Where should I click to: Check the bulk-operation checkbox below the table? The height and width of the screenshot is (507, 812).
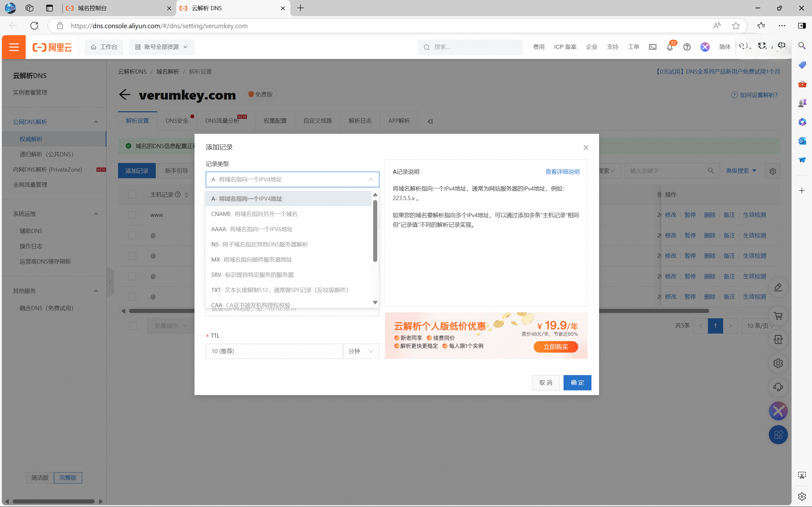click(x=133, y=326)
